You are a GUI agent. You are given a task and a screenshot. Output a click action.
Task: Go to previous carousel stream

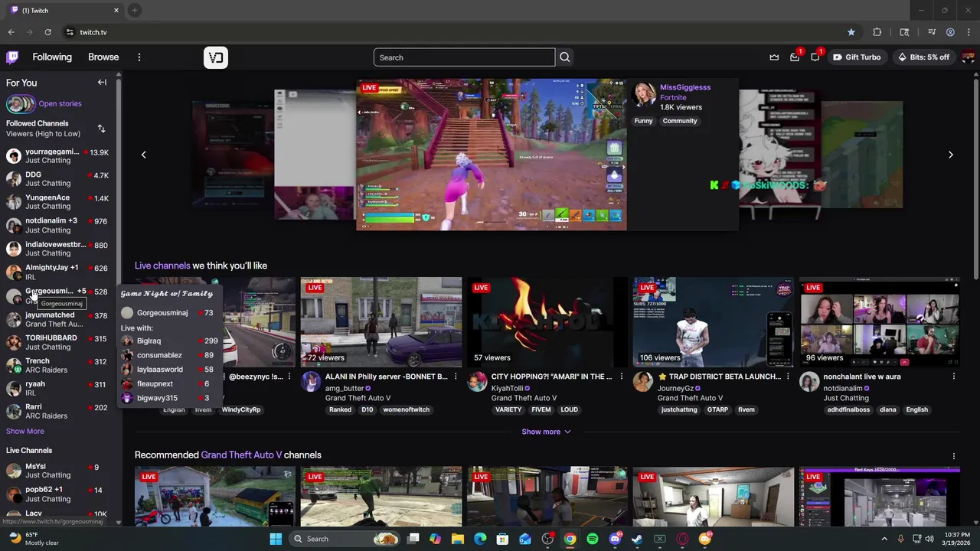pyautogui.click(x=143, y=155)
